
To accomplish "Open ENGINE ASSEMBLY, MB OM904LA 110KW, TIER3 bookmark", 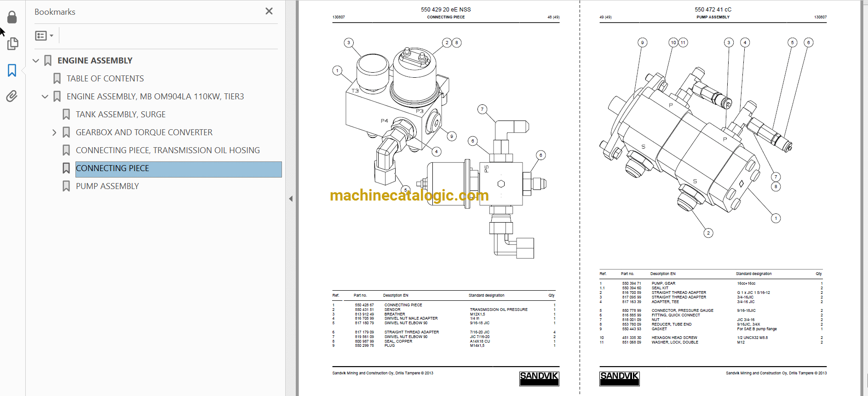I will point(155,97).
